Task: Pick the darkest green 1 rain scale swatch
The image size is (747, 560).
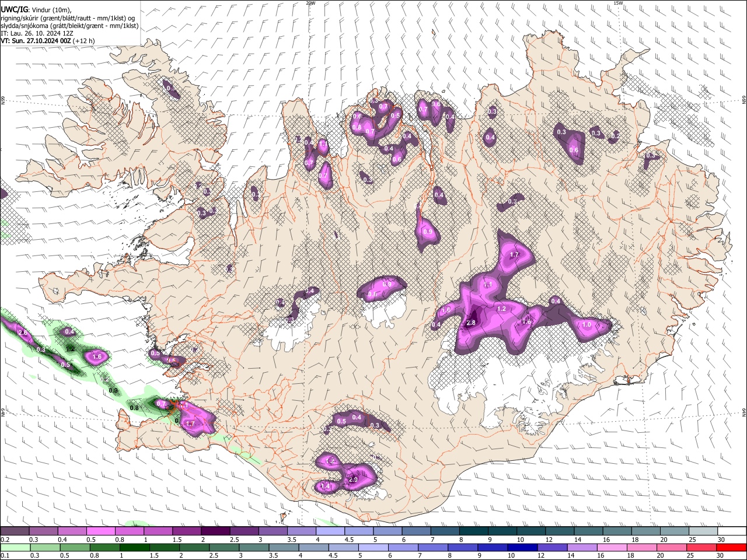Action: coord(134,547)
